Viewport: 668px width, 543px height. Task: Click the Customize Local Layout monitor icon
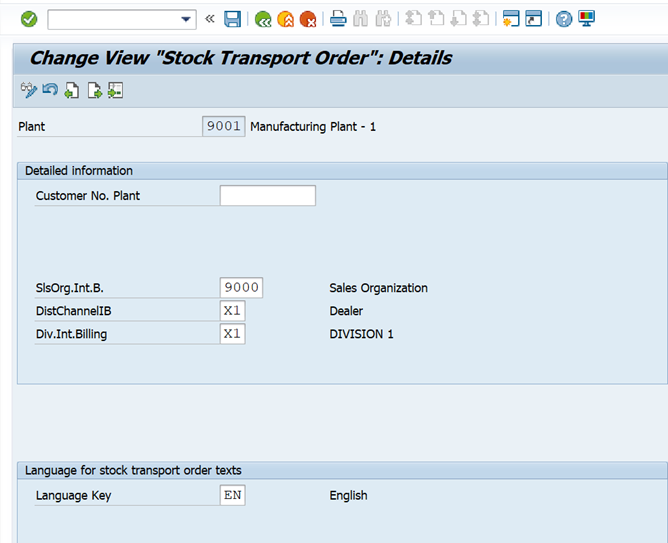pos(587,19)
